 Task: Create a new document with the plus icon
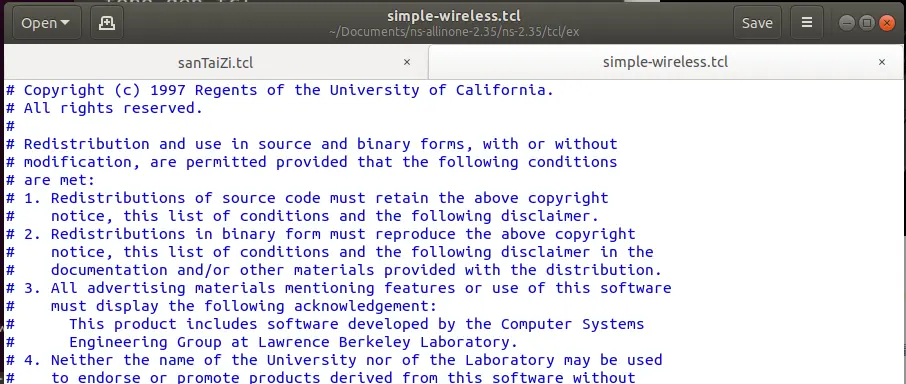pyautogui.click(x=107, y=23)
